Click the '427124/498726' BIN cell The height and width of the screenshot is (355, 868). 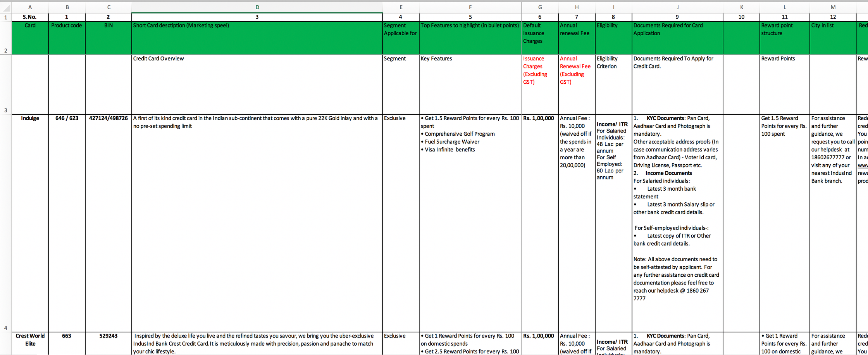pos(108,223)
